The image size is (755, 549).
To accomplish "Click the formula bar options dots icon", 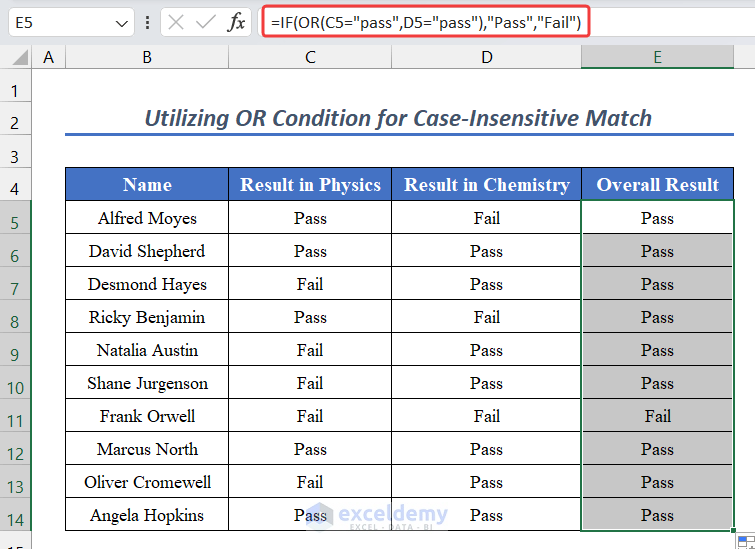I will pyautogui.click(x=148, y=22).
